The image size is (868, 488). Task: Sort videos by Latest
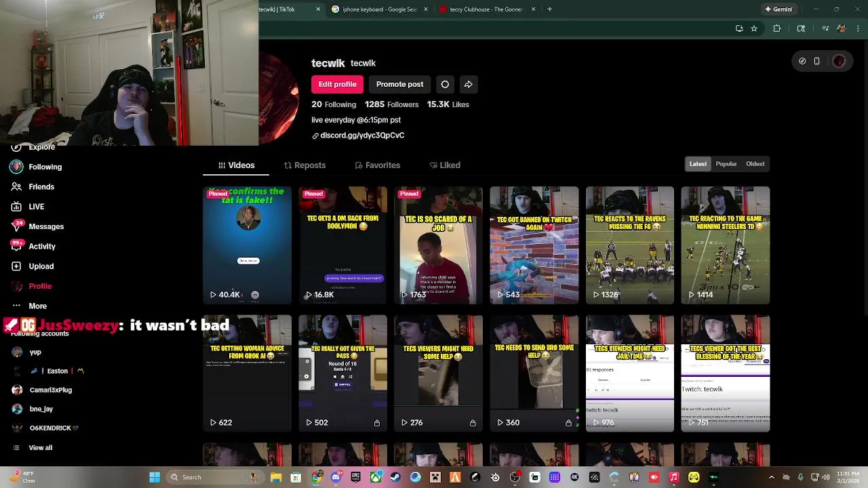pyautogui.click(x=698, y=164)
